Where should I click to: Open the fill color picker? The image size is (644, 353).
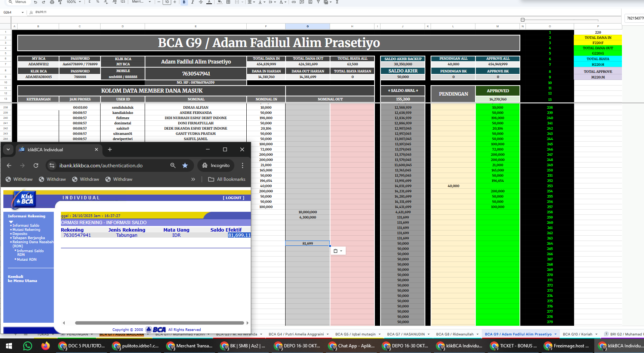tap(220, 2)
